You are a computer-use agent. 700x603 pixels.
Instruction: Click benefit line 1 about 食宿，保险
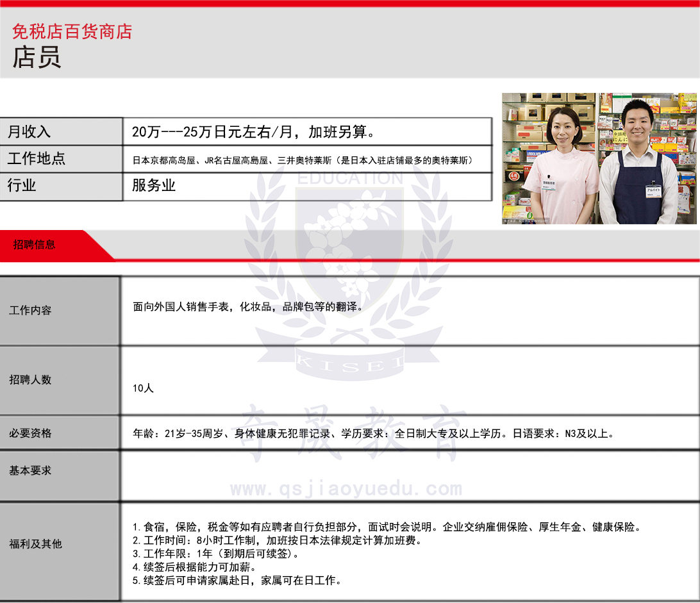387,527
